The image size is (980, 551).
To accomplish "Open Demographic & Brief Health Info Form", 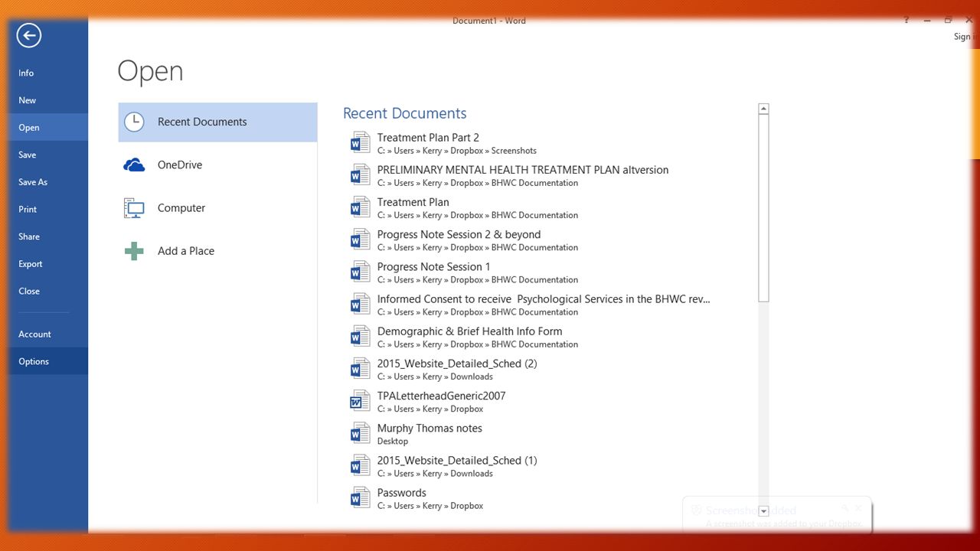I will coord(549,337).
